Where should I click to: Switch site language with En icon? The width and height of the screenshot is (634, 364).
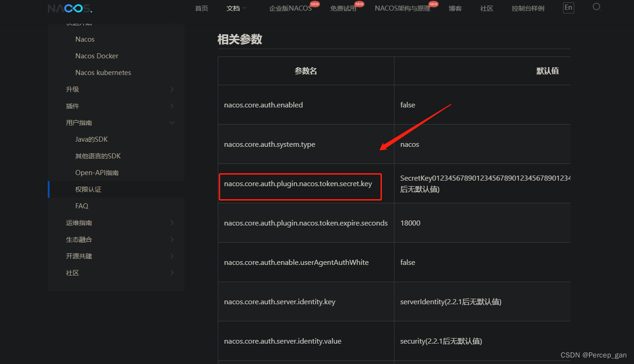(x=568, y=8)
